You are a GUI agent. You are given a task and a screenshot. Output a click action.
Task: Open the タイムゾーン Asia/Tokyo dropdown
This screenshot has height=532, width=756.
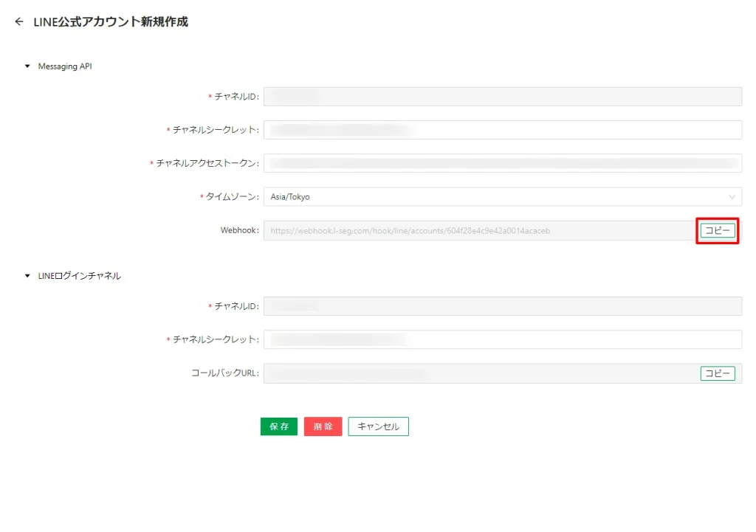coord(502,196)
